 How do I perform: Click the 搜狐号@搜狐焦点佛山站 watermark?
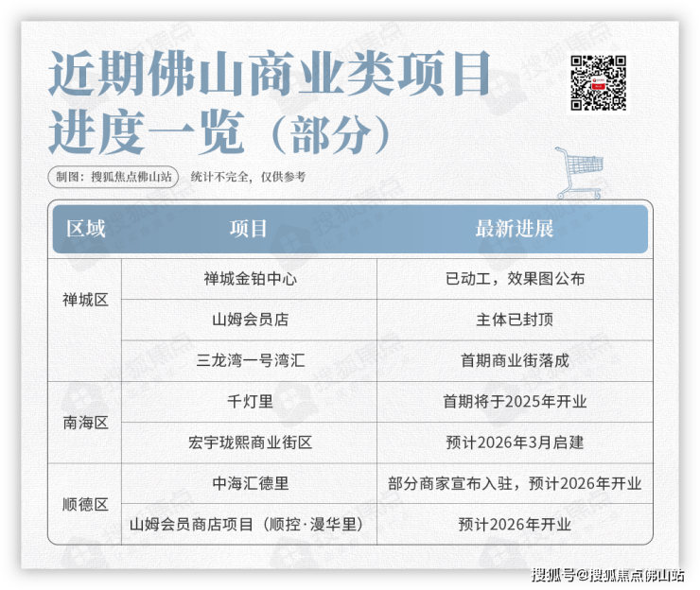coord(606,575)
